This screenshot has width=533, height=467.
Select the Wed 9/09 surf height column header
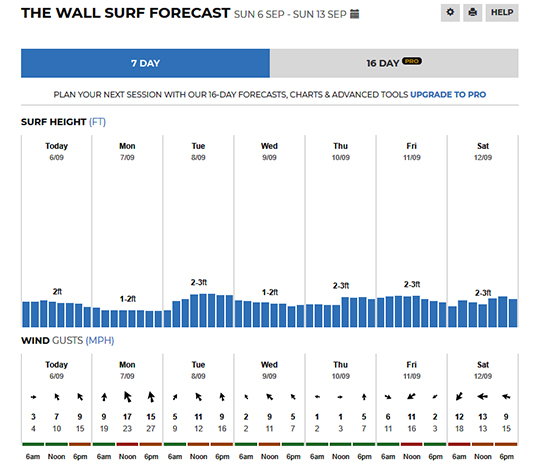pyautogui.click(x=269, y=151)
